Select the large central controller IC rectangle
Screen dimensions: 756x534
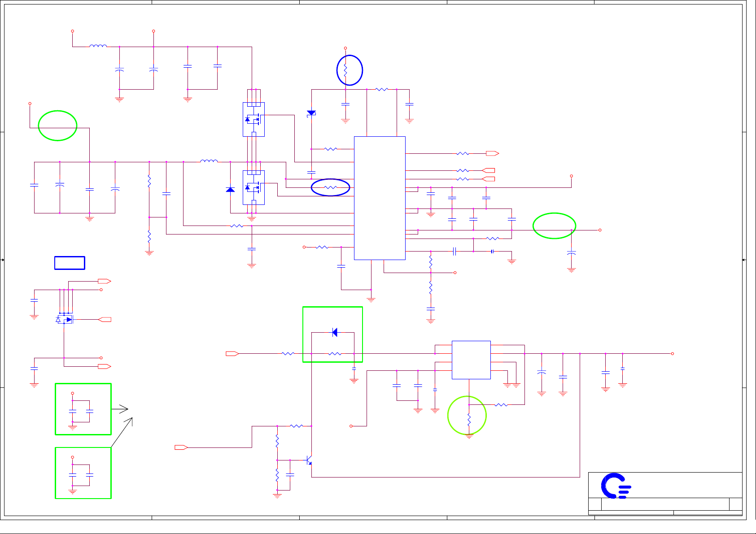(380, 198)
